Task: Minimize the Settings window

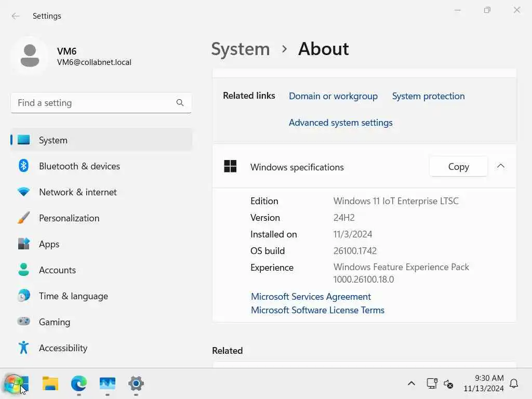Action: [458, 10]
